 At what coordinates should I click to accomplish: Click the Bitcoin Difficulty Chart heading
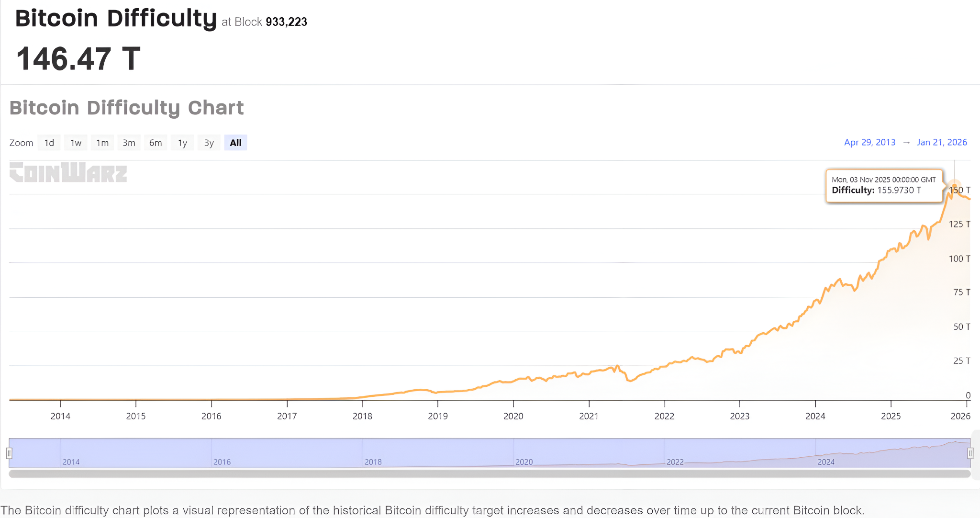point(127,107)
